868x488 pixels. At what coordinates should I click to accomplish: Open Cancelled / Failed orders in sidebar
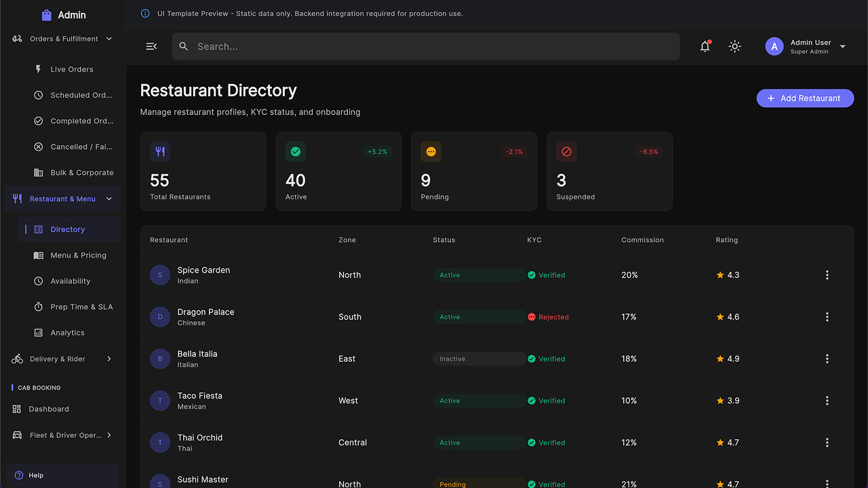point(70,146)
